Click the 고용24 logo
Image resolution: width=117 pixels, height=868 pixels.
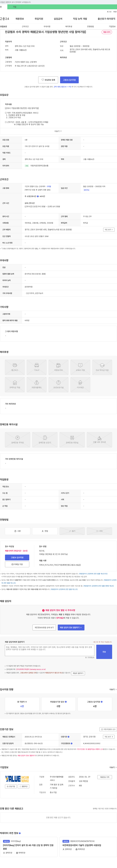click(4, 19)
